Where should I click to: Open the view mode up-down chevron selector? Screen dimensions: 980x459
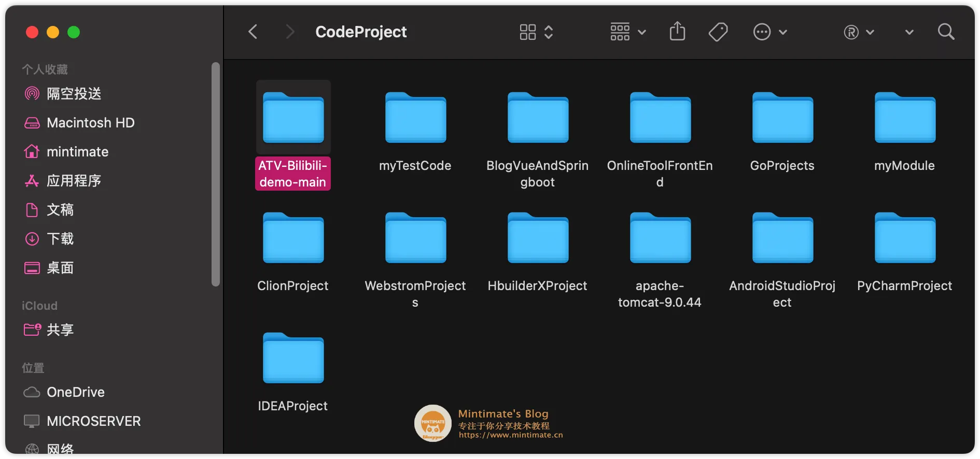click(x=549, y=32)
